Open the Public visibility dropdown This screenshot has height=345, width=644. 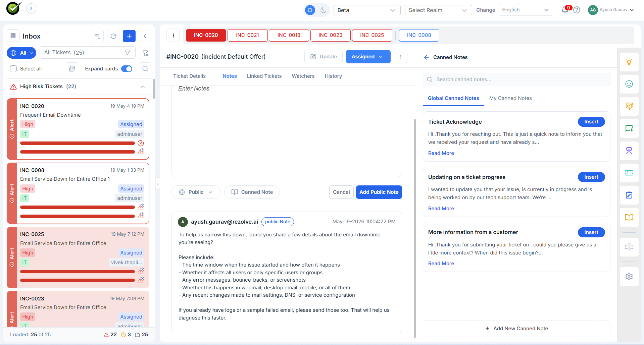click(x=196, y=192)
